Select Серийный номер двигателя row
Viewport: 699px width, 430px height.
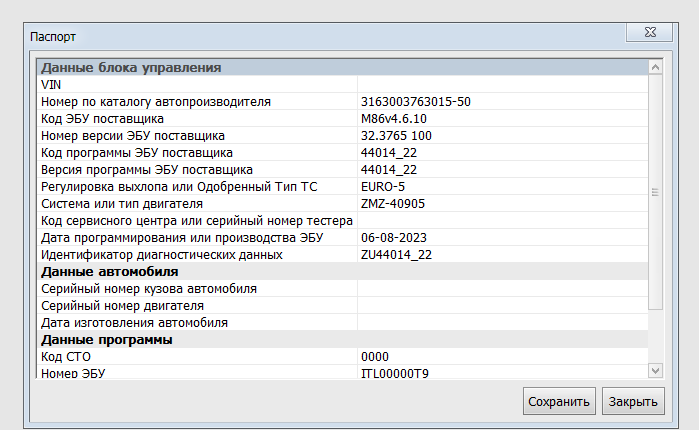tap(343, 306)
